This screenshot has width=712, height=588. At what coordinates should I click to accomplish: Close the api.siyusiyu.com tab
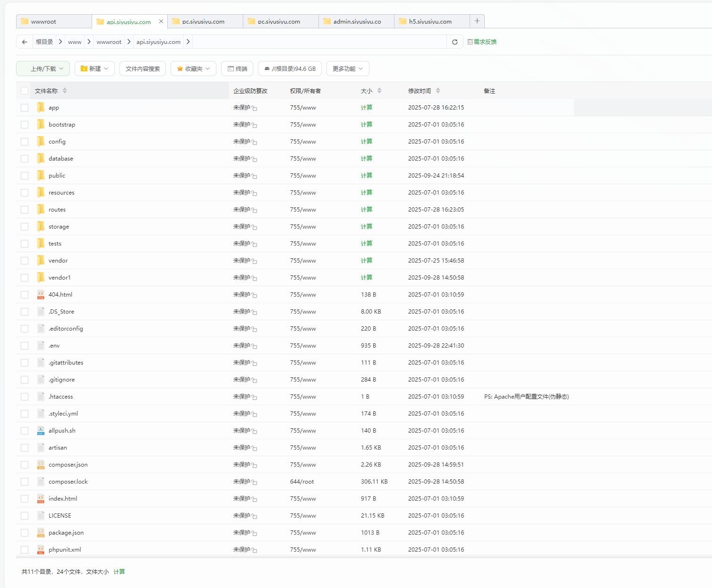(x=161, y=21)
